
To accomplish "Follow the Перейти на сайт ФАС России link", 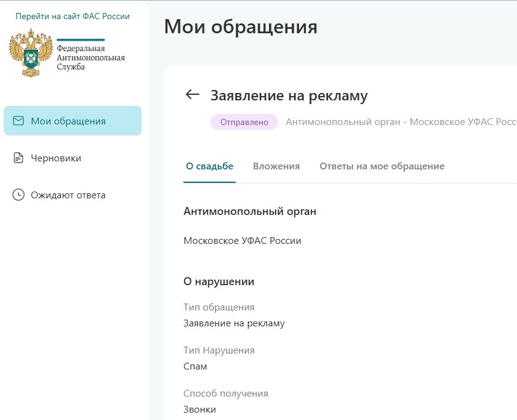I will click(73, 16).
